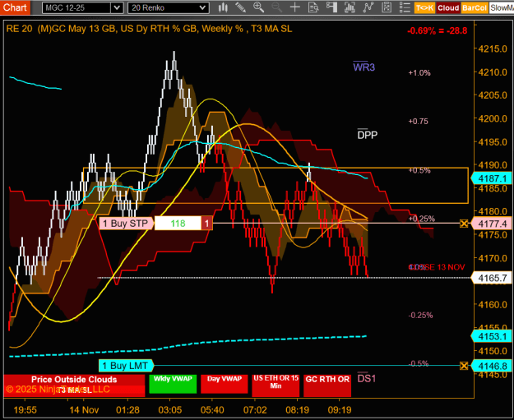Screen dimensions: 514x420
Task: Click the -0.25% level label
Action: [x=420, y=315]
